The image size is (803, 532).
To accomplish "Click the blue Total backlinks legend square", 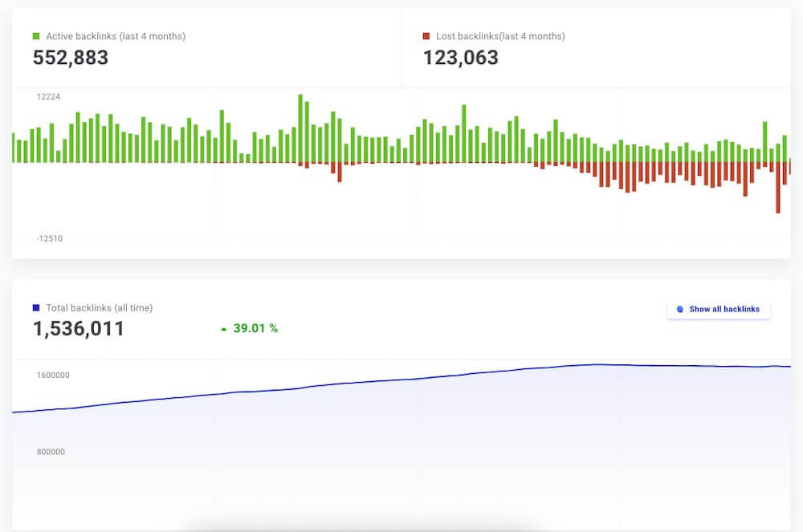I will click(36, 307).
